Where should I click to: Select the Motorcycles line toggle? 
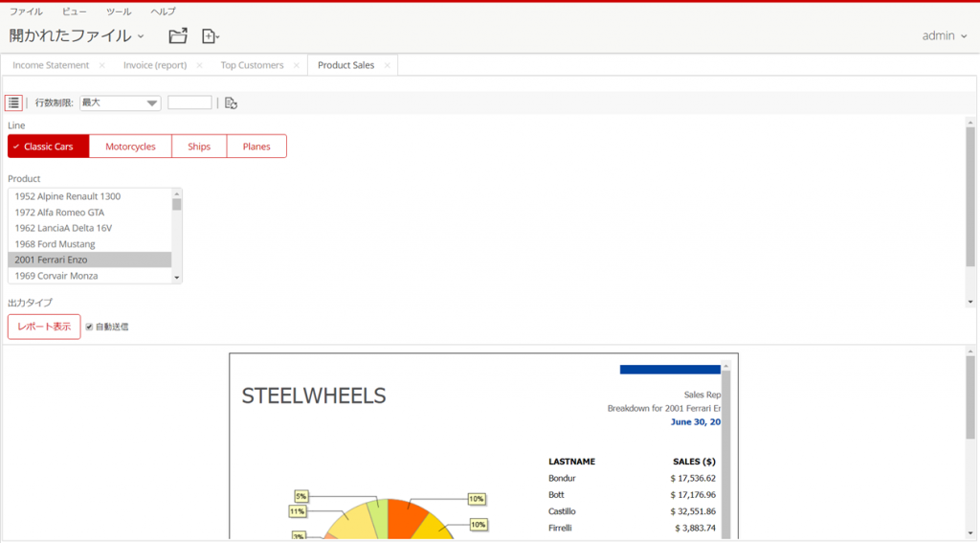coord(130,147)
